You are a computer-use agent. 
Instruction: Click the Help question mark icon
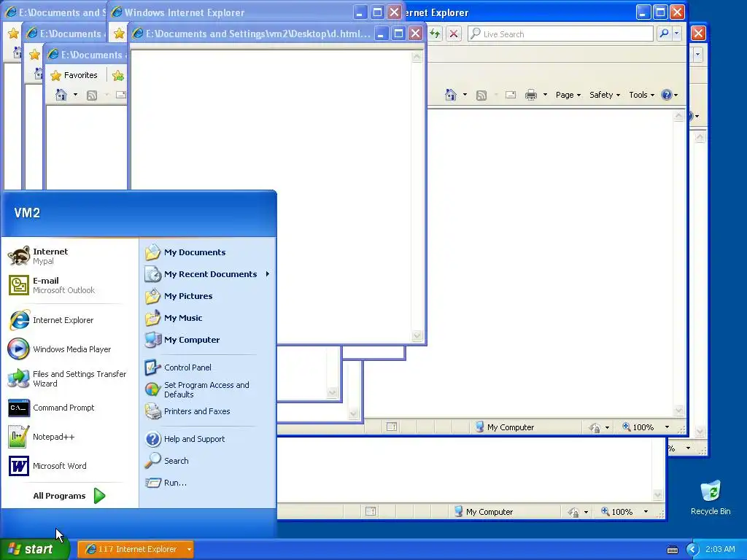click(x=667, y=95)
